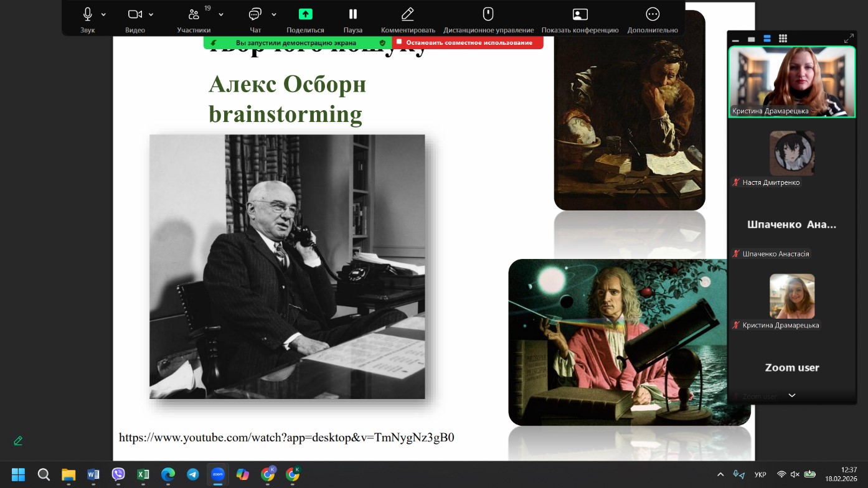
Task: Click Показать конференцию button
Action: click(580, 19)
